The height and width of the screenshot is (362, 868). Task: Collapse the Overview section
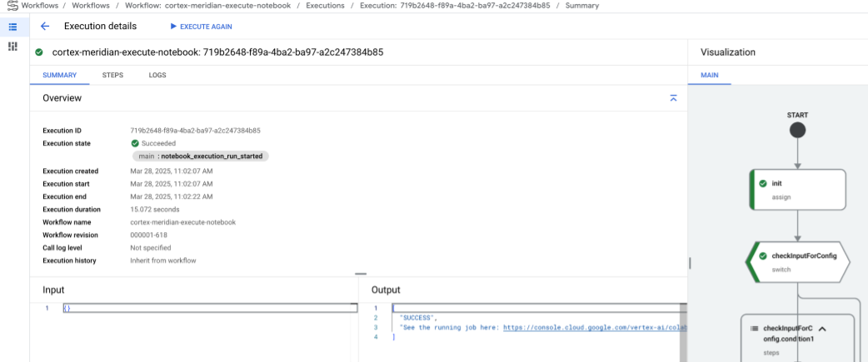673,98
